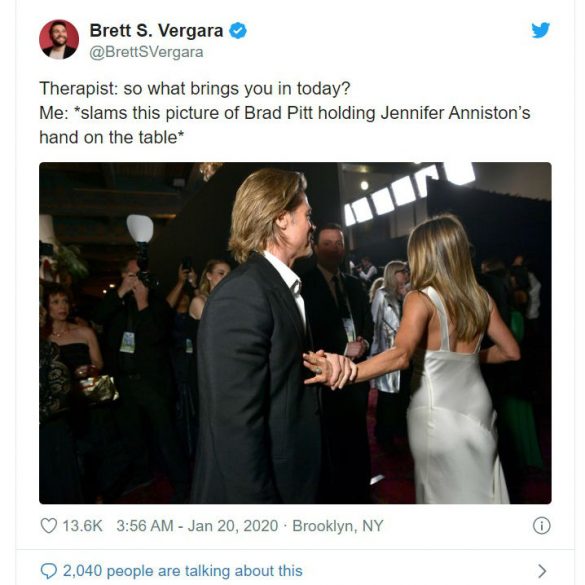Open the Brett S. Vergara display name
The height and width of the screenshot is (585, 585).
click(x=156, y=31)
